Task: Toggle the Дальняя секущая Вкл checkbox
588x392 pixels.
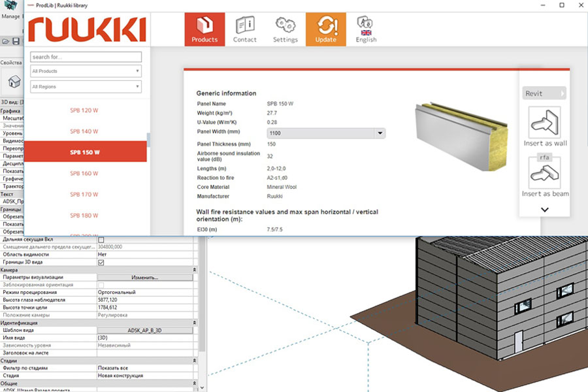Action: (x=101, y=240)
